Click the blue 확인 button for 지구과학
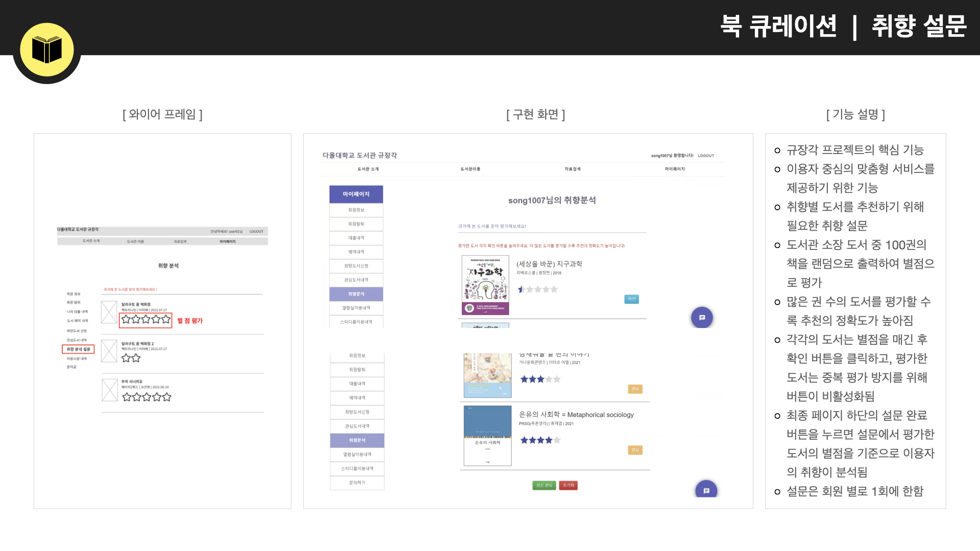Image resolution: width=980 pixels, height=551 pixels. pos(632,299)
